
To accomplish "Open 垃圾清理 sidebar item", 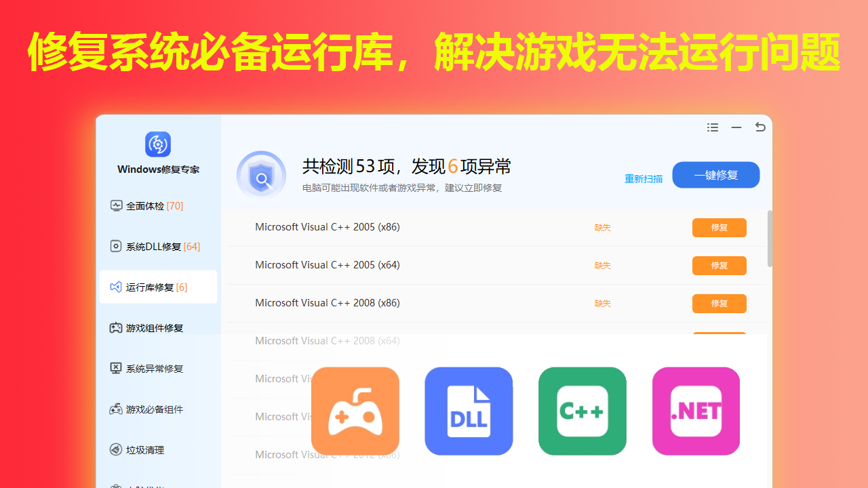I will [x=144, y=450].
